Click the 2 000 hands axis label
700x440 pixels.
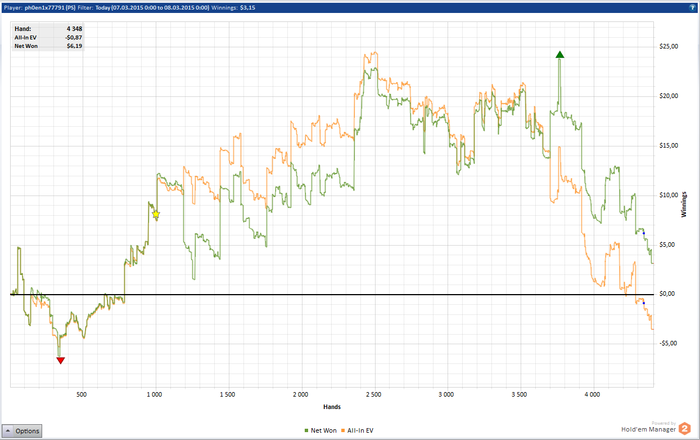pyautogui.click(x=300, y=394)
